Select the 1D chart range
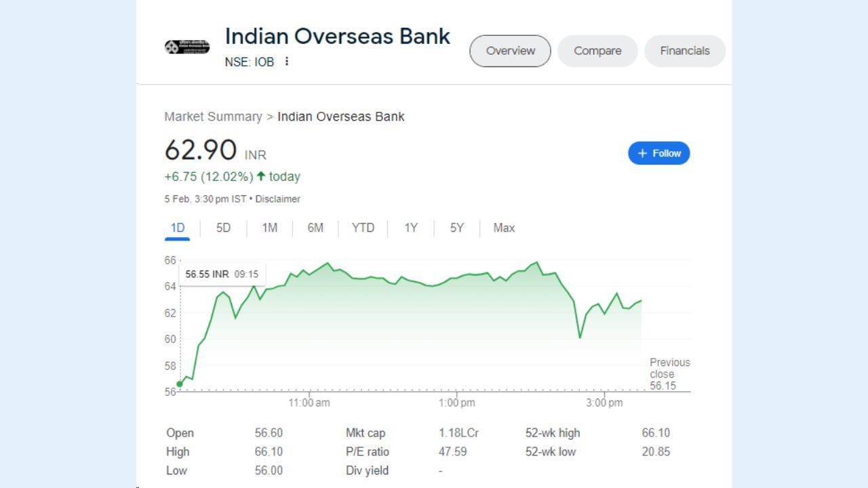 [178, 228]
